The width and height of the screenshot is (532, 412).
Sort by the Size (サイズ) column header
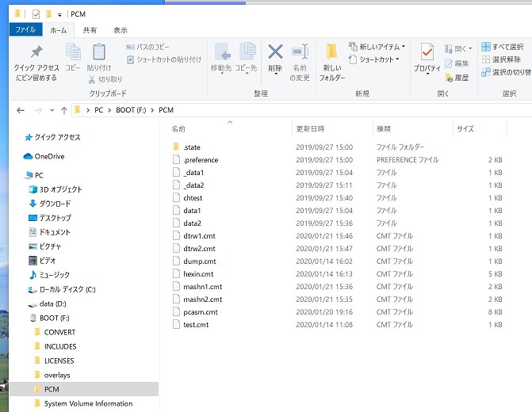click(465, 129)
